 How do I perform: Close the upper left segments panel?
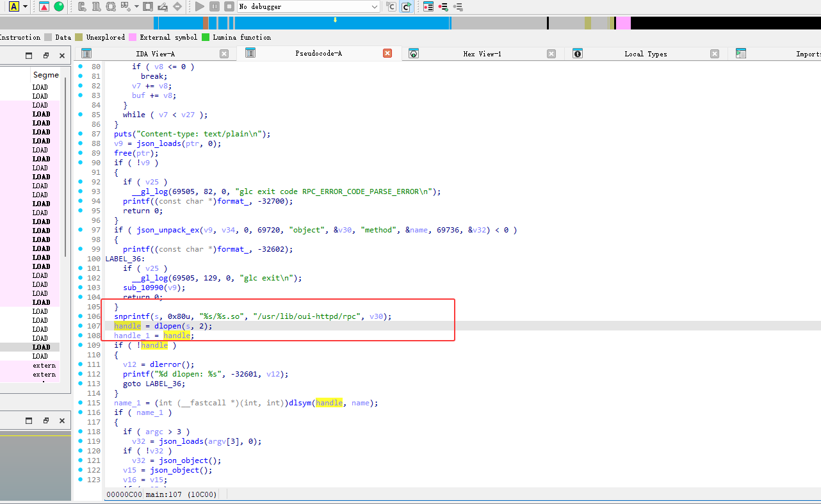click(62, 56)
